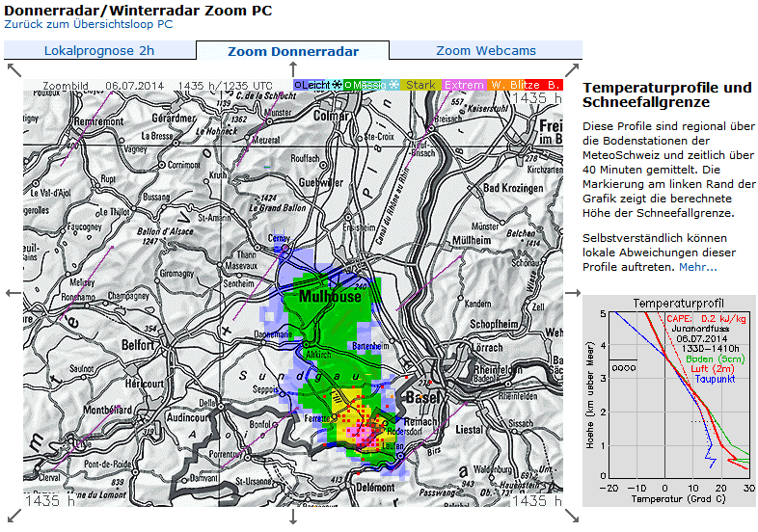Image resolution: width=758 pixels, height=532 pixels.
Task: Open the Temperaturprofil chart image
Action: click(x=669, y=401)
